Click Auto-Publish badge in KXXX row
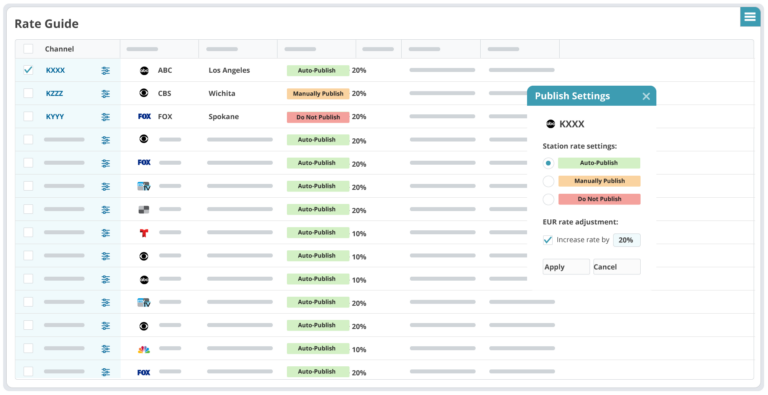The image size is (768, 395). [318, 71]
